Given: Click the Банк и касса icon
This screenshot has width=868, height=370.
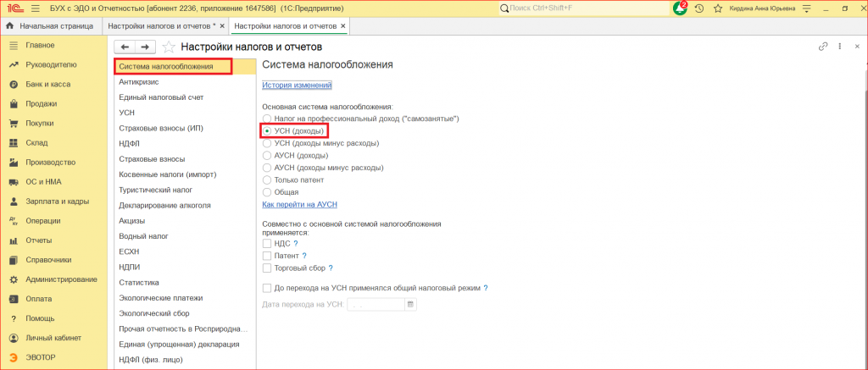Looking at the screenshot, I should [x=14, y=84].
